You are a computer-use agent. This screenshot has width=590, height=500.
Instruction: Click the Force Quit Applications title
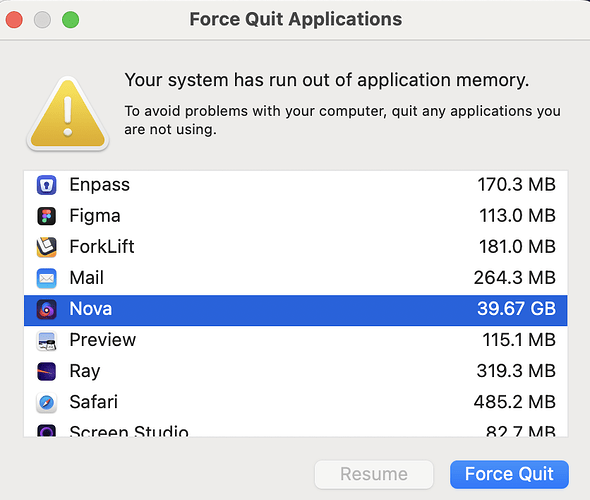(296, 19)
